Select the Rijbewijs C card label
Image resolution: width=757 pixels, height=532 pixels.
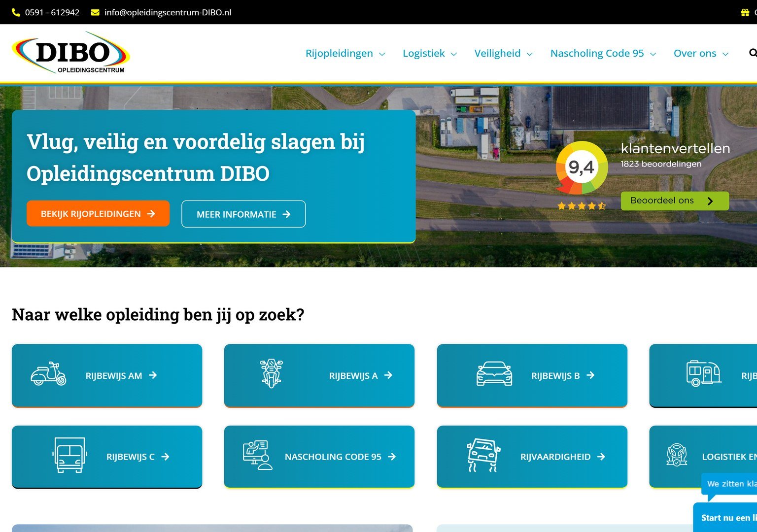pos(131,457)
